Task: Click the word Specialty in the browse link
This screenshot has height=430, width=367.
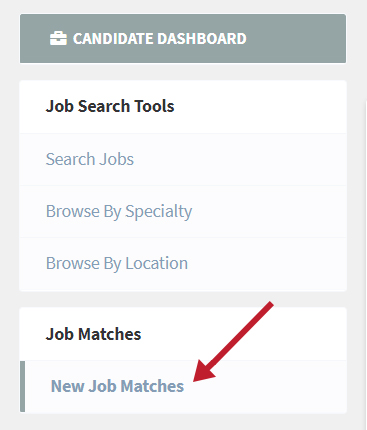Action: click(159, 211)
